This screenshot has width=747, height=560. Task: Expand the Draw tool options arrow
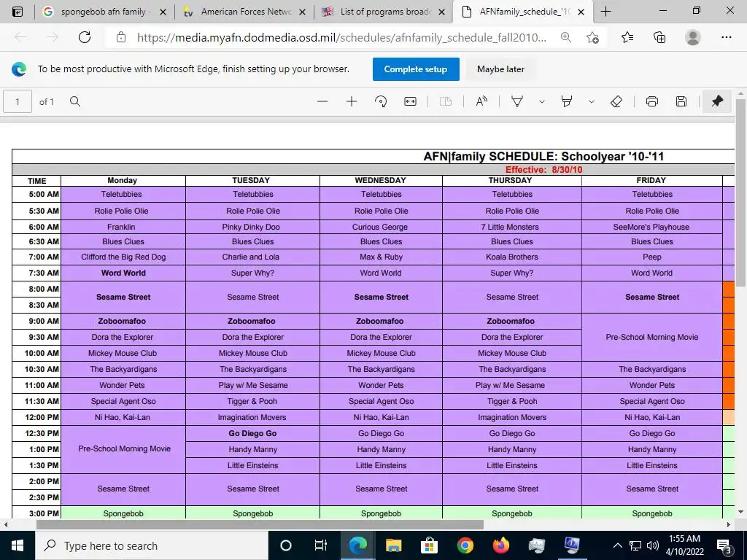[x=542, y=101]
